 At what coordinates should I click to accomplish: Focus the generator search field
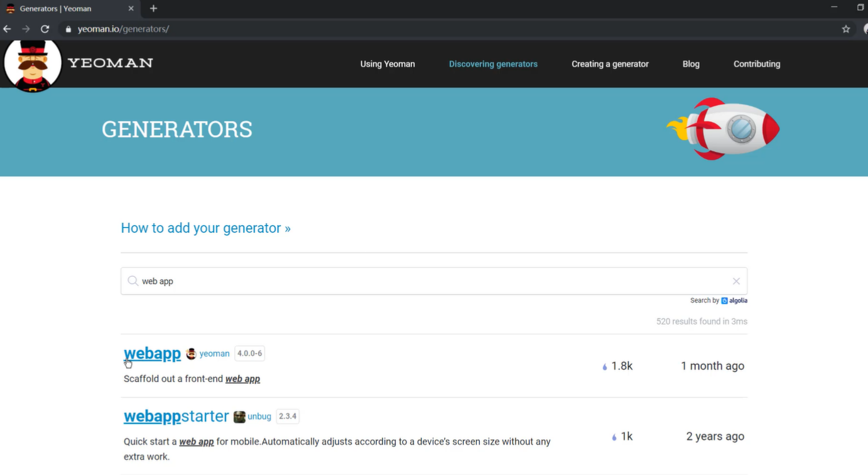pos(434,281)
